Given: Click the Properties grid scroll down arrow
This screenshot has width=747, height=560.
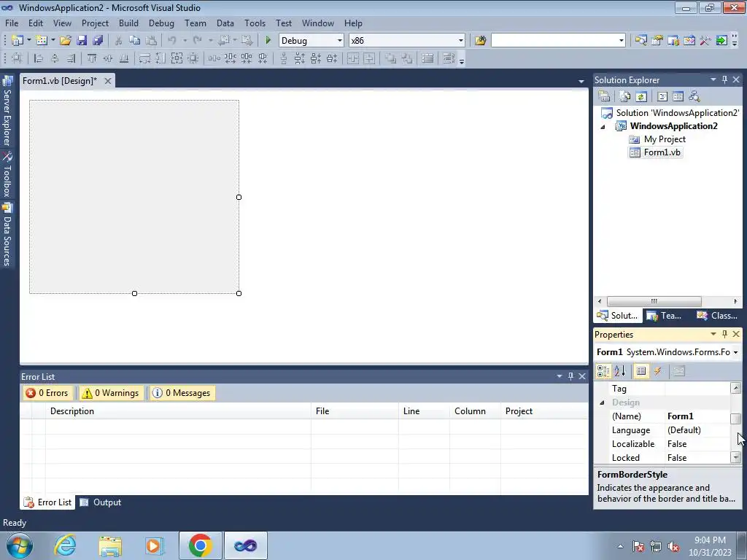Looking at the screenshot, I should coord(736,458).
